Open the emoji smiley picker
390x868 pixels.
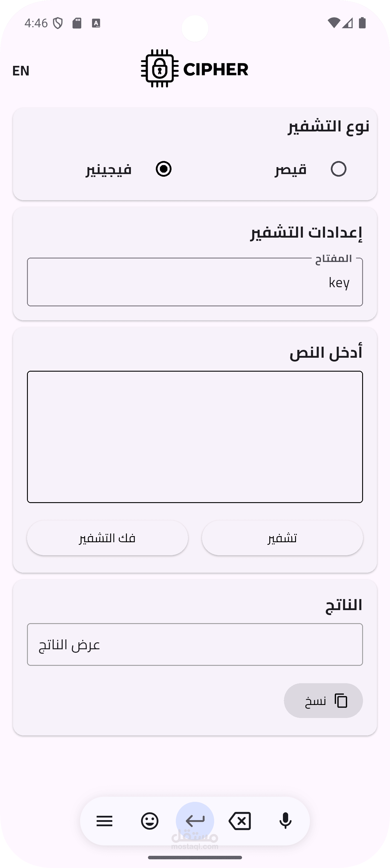(x=150, y=821)
